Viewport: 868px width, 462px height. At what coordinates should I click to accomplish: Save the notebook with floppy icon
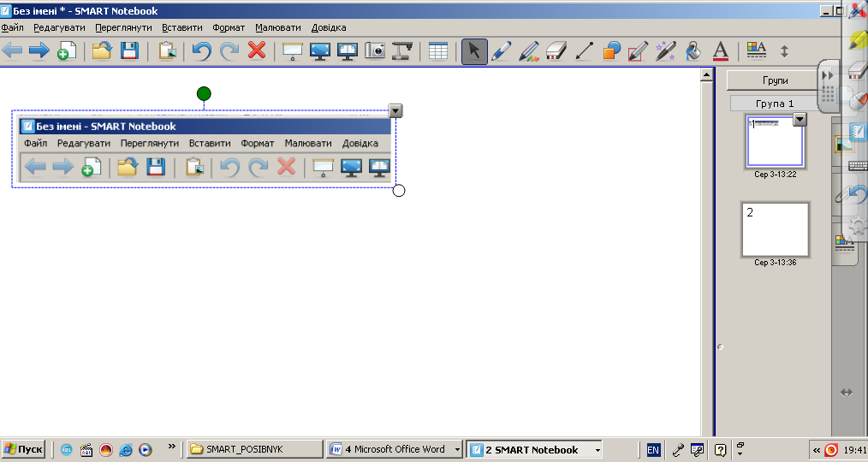129,51
